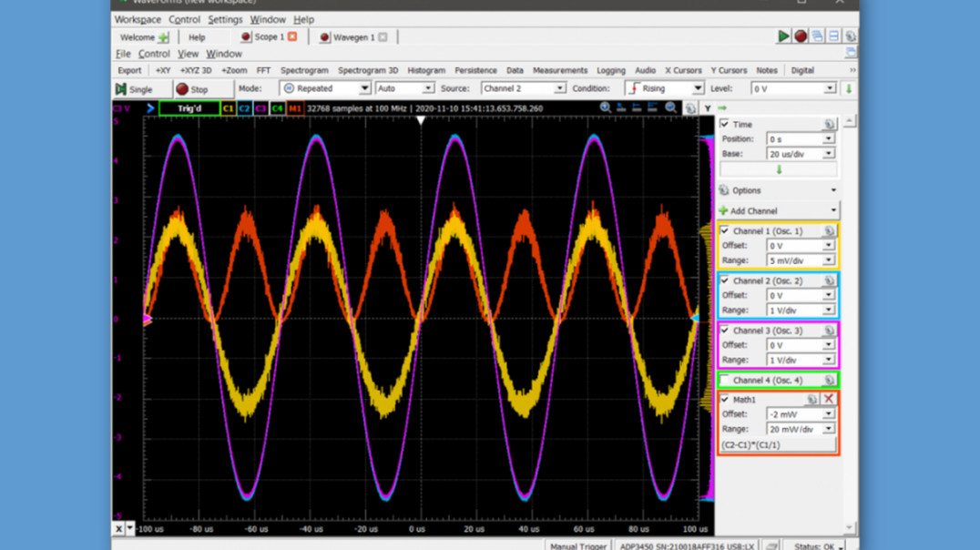
Task: Click the last magnifier icon above plot
Action: pyautogui.click(x=670, y=107)
